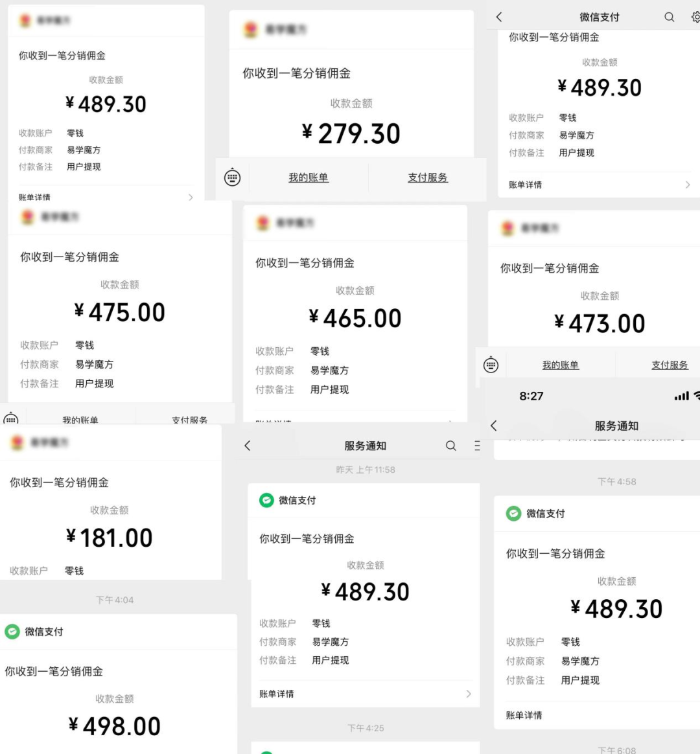Viewport: 700px width, 754px height.
Task: Tap the keyboard icon below the ¥279.30 card
Action: click(x=232, y=177)
